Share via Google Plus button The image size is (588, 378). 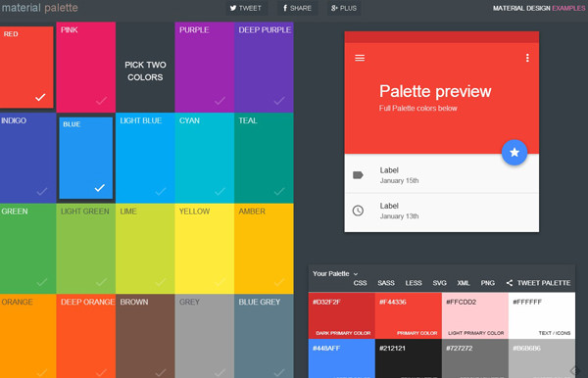344,8
